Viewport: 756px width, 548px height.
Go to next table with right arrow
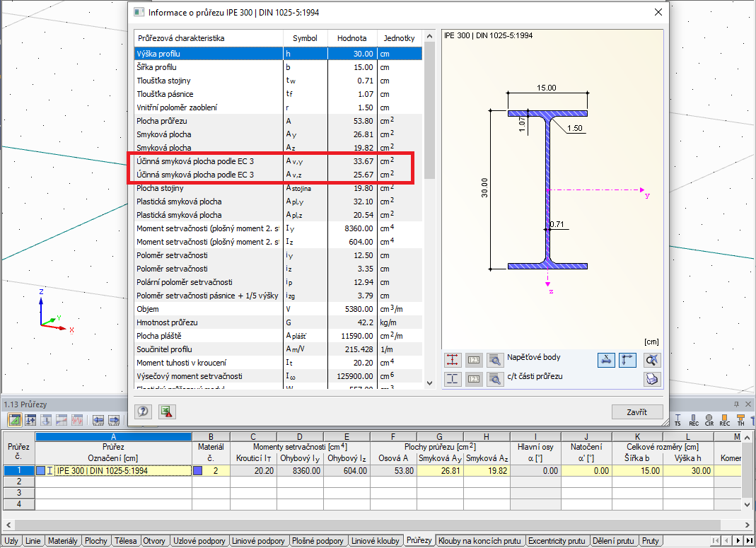[x=114, y=420]
